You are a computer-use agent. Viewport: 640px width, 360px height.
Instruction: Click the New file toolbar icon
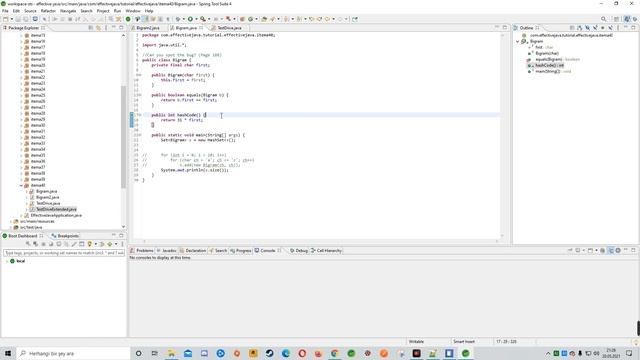pos(6,19)
